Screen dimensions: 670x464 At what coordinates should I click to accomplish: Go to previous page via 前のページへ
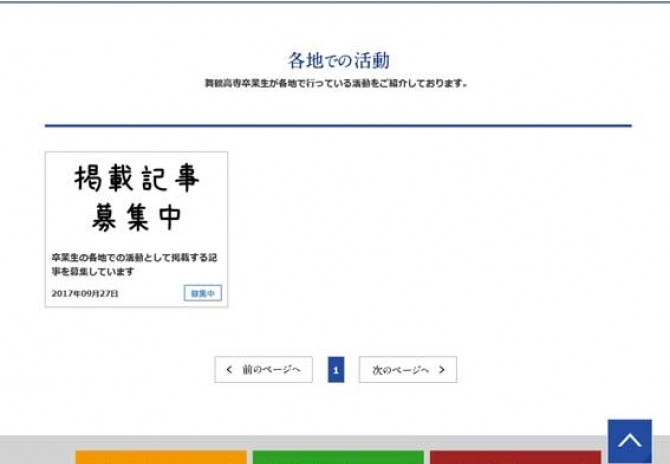pyautogui.click(x=264, y=370)
